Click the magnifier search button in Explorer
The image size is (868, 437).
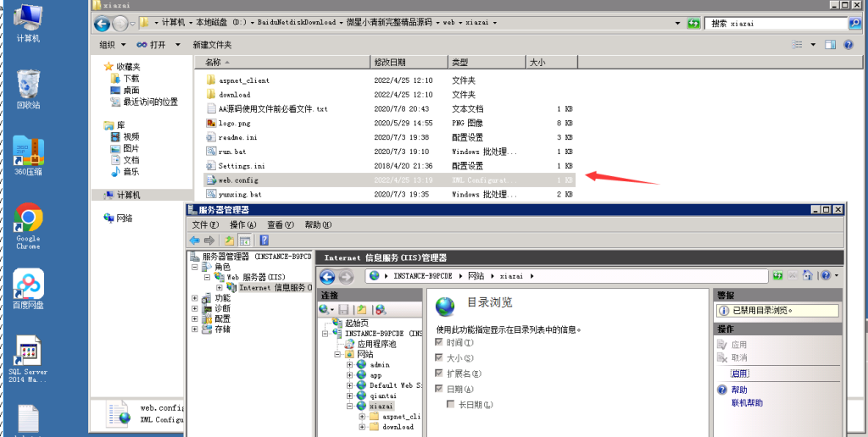pyautogui.click(x=855, y=23)
